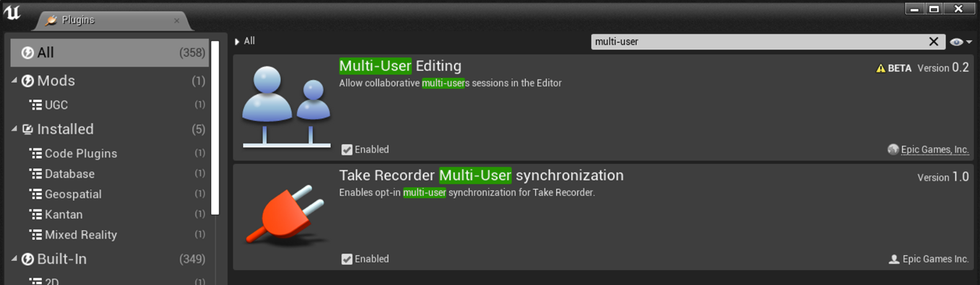Click the Take Recorder plug icon
The image size is (980, 285).
[x=286, y=214]
